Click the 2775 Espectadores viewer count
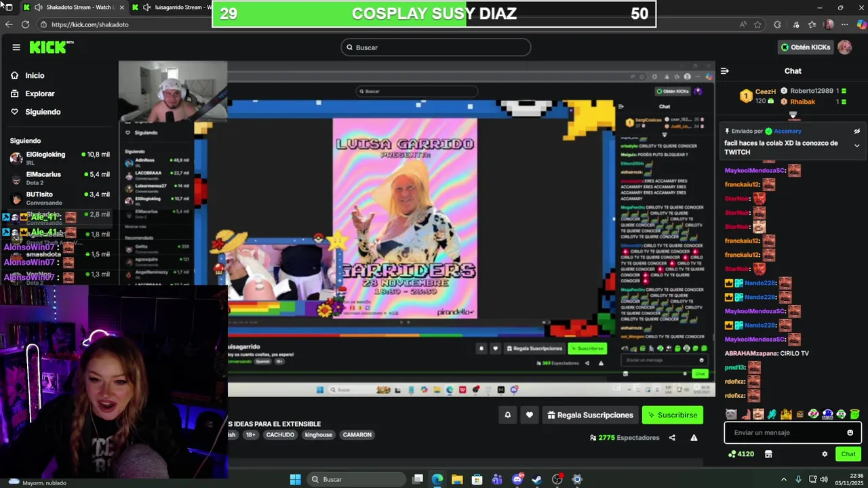Image resolution: width=868 pixels, height=488 pixels. click(625, 438)
